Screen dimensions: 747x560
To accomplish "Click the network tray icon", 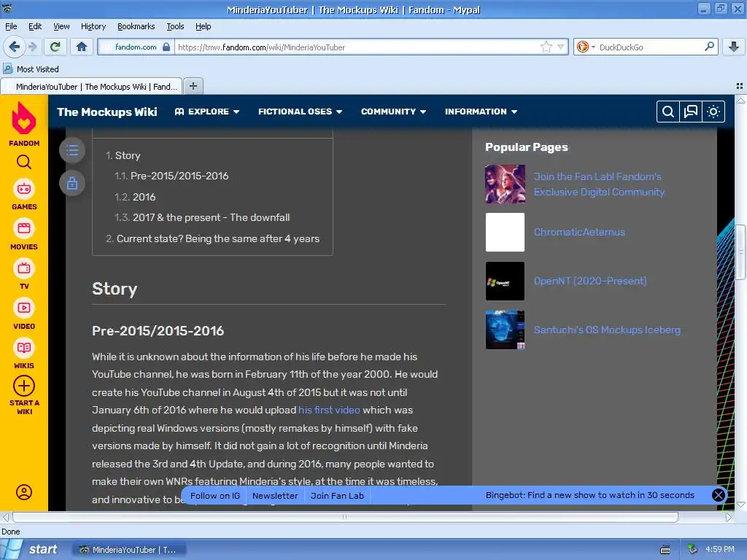I will tap(693, 549).
